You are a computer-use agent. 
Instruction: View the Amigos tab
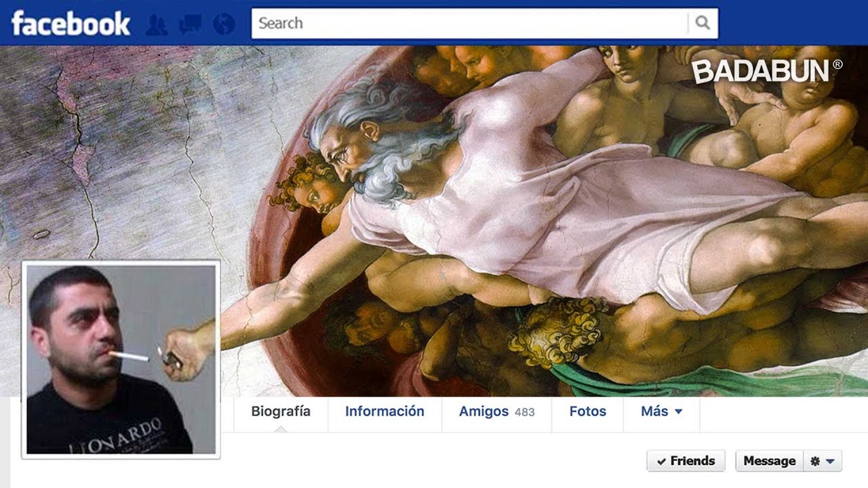496,411
